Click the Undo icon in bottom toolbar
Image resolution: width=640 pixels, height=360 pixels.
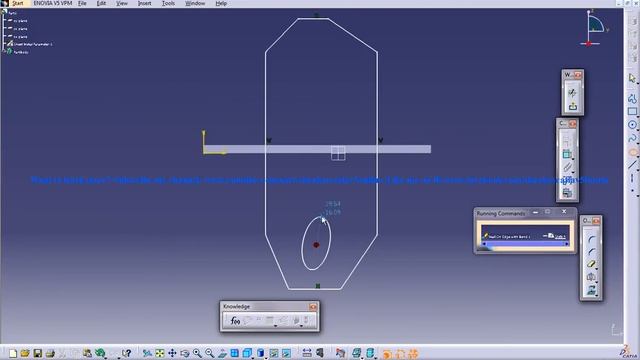point(100,353)
